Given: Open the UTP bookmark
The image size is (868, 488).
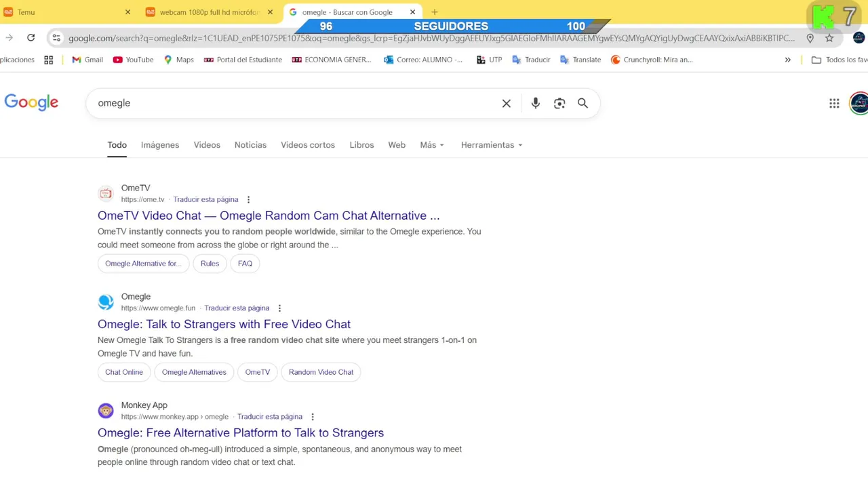Looking at the screenshot, I should tap(489, 60).
